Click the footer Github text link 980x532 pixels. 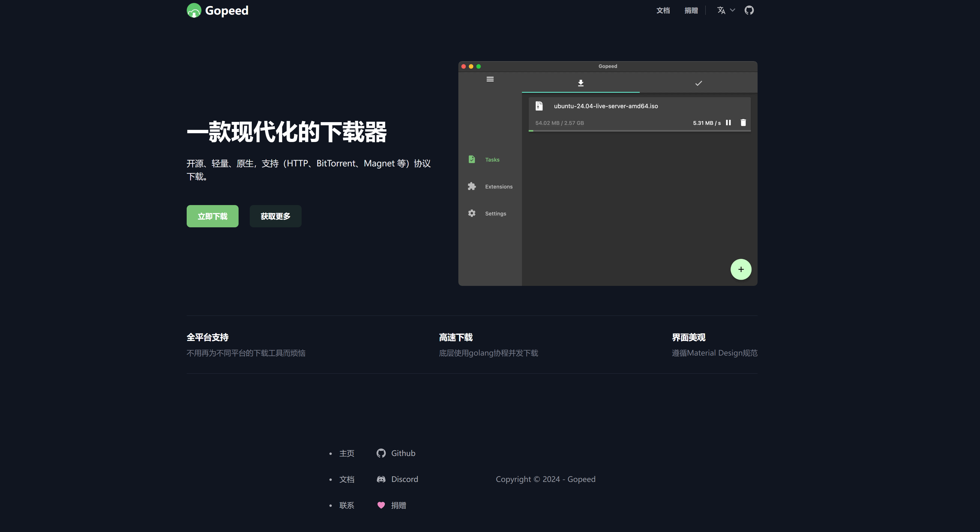[x=403, y=453]
